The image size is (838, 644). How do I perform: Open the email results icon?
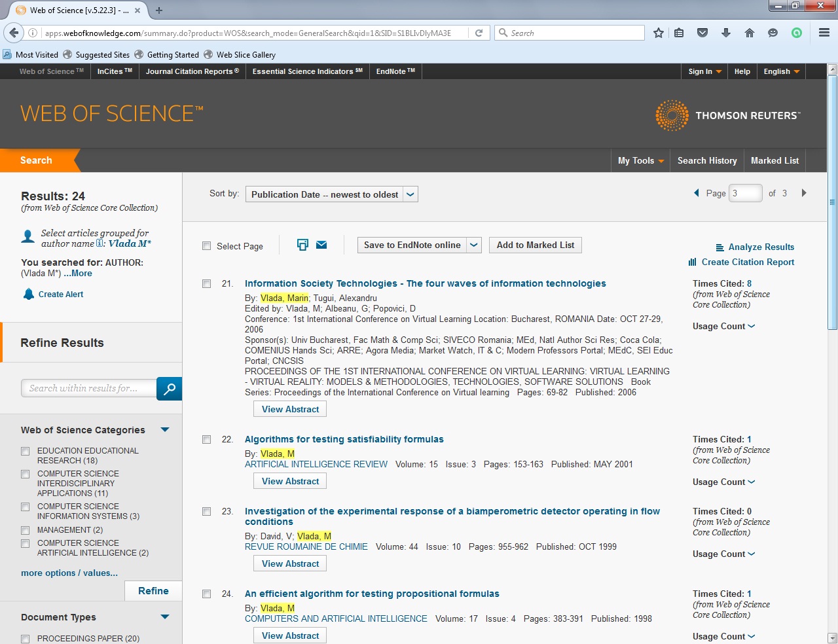[321, 245]
